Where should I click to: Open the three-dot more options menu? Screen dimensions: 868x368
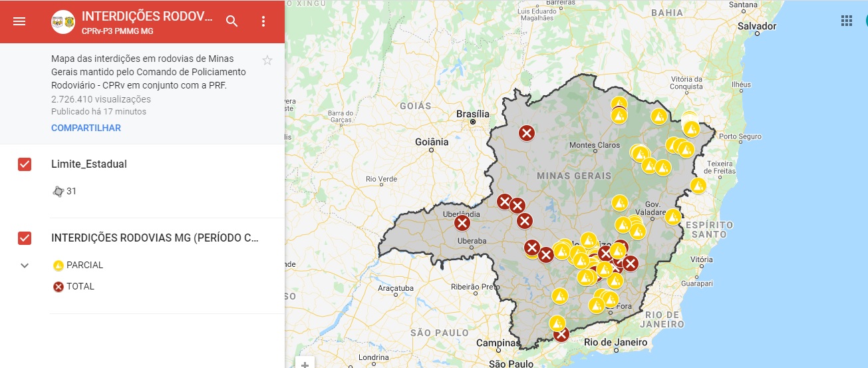click(263, 21)
